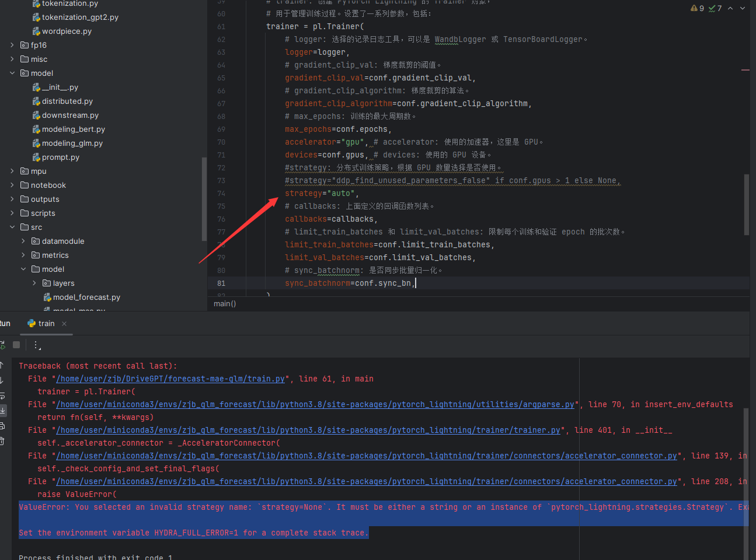The height and width of the screenshot is (560, 756).
Task: Open modeling_glm.py file
Action: coord(72,143)
